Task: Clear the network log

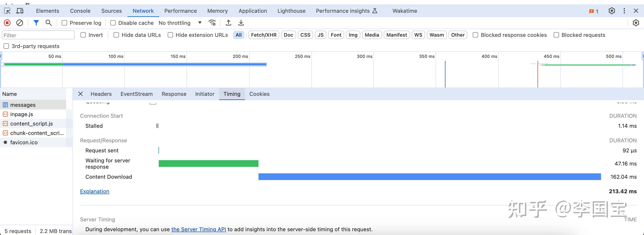Action: (x=19, y=23)
